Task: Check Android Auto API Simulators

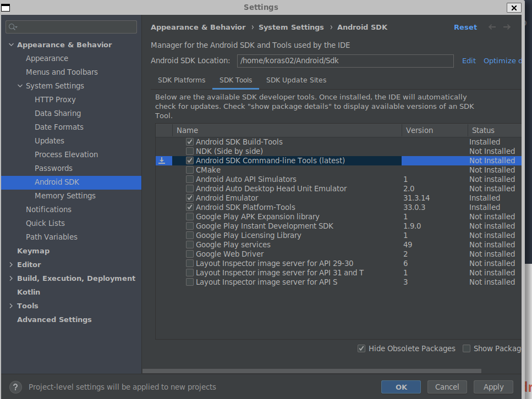Action: 190,179
